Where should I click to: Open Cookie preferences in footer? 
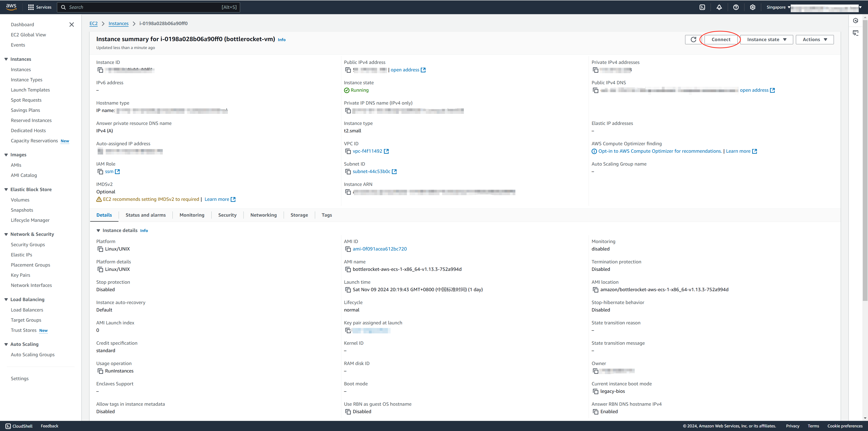coord(845,426)
